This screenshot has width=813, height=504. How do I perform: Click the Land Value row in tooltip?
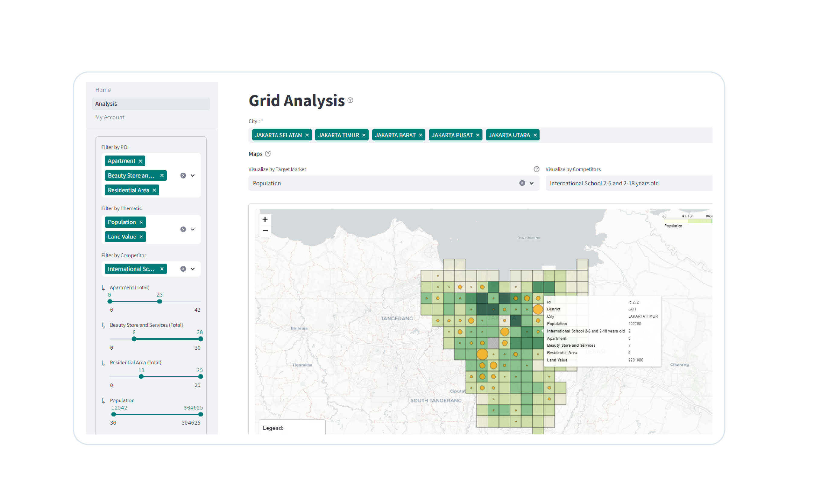click(602, 360)
